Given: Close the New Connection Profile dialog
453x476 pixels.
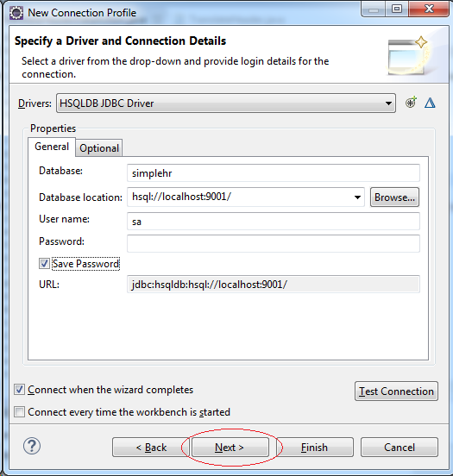Looking at the screenshot, I should 429,9.
